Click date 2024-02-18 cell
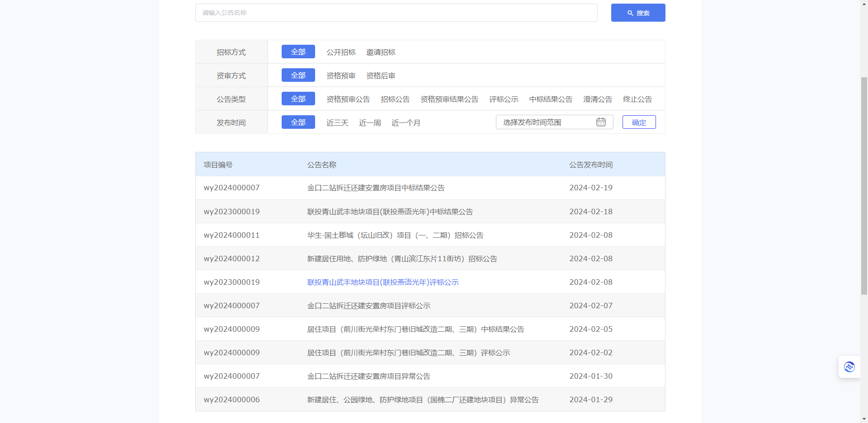 point(591,211)
